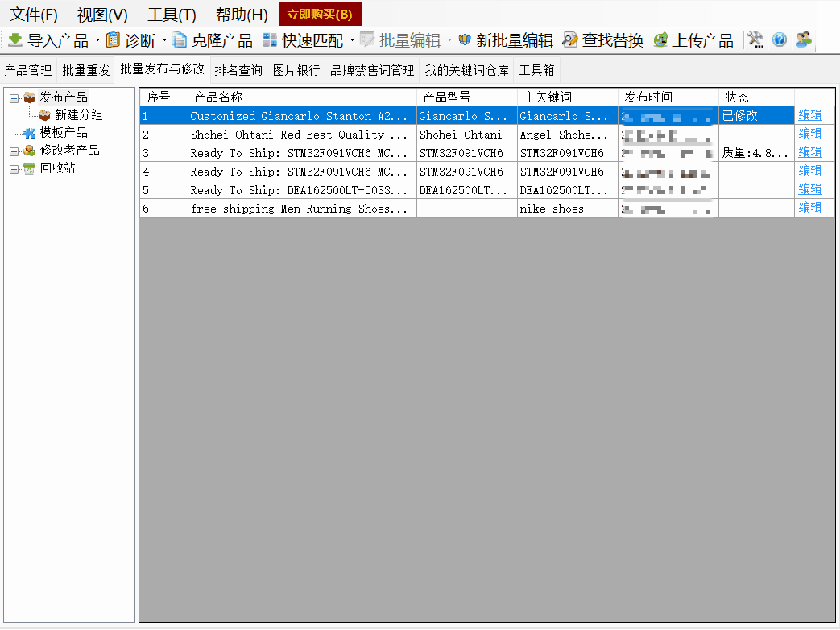This screenshot has height=630, width=840.
Task: Click the 克隆产品 clone product icon
Action: click(179, 39)
